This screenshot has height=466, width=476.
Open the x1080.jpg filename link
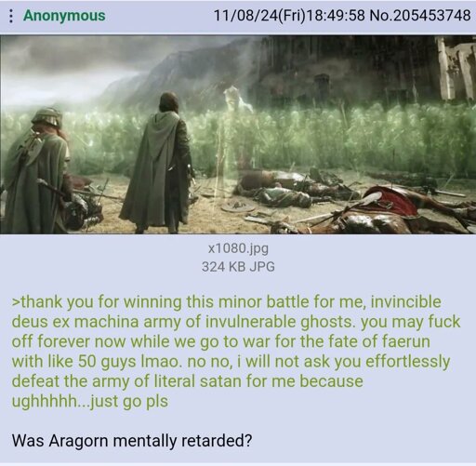pos(238,248)
